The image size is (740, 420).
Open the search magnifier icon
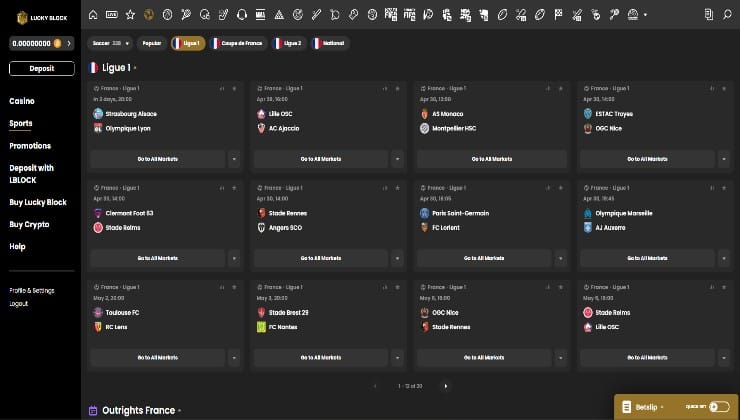pyautogui.click(x=727, y=15)
